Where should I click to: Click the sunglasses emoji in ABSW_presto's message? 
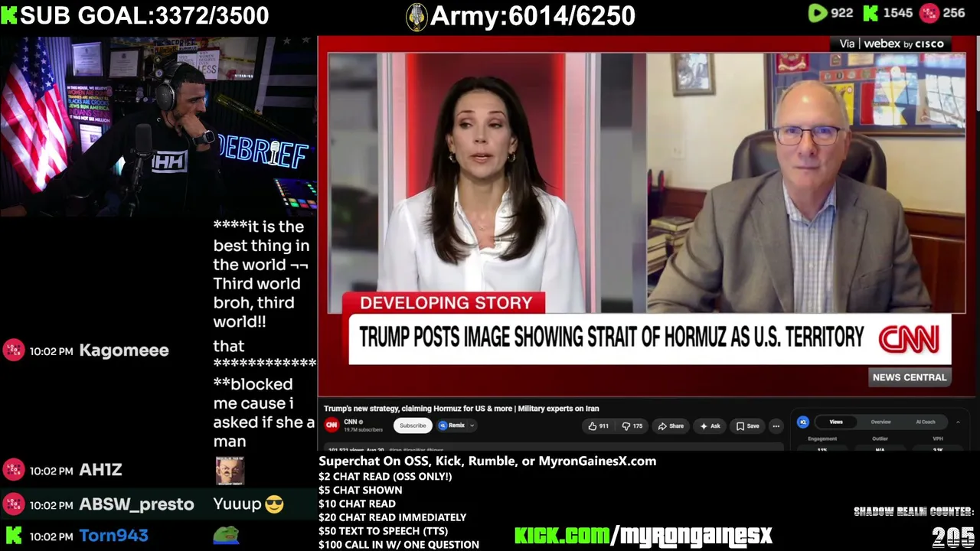pos(274,504)
